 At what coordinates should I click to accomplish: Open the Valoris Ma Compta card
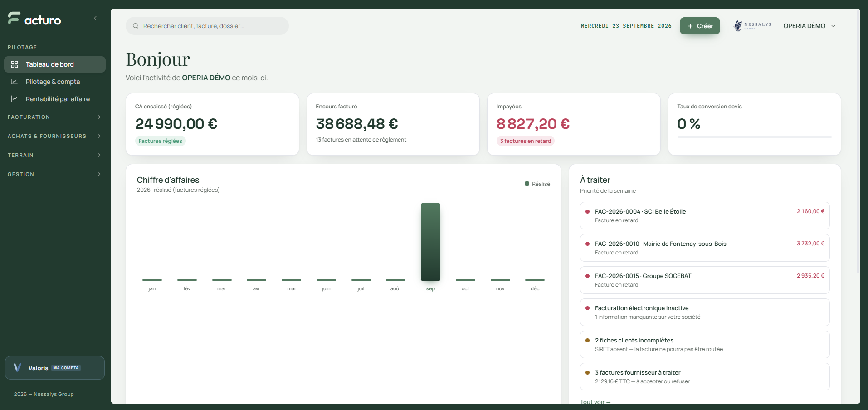[55, 368]
